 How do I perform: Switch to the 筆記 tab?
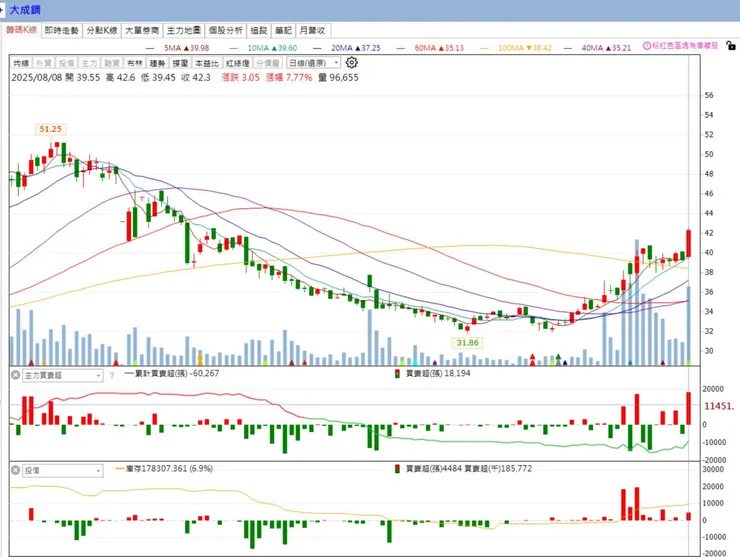click(x=283, y=30)
